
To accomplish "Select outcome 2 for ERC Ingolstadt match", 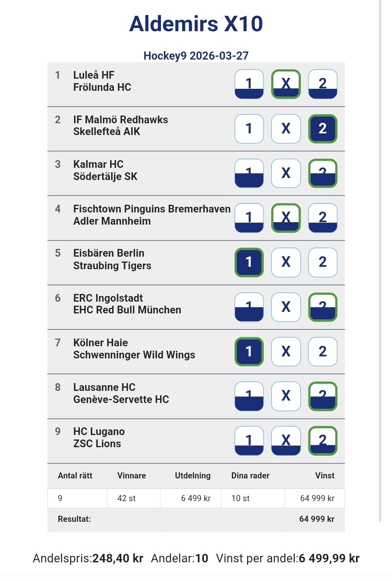I will [323, 307].
